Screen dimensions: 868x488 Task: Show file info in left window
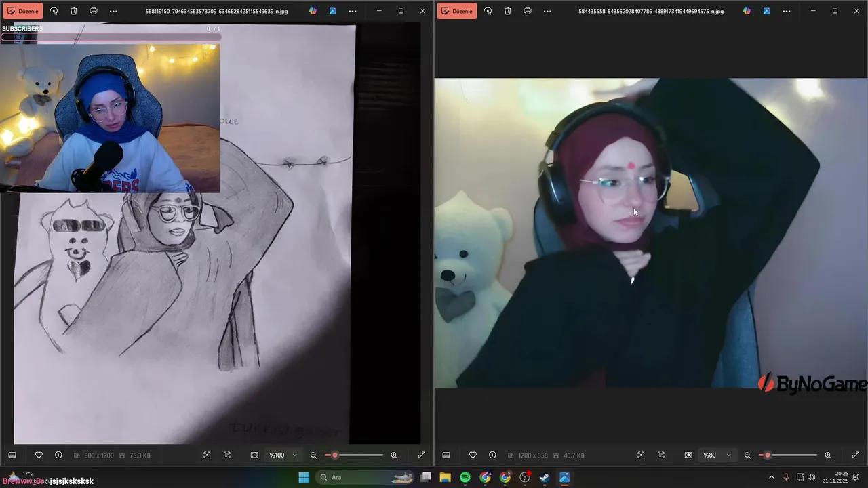coord(58,455)
